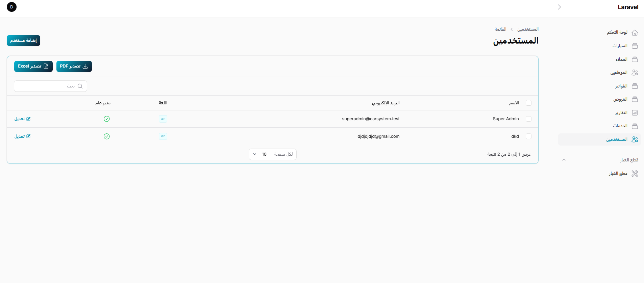Click the green admin checkmark for dkd

[x=107, y=136]
